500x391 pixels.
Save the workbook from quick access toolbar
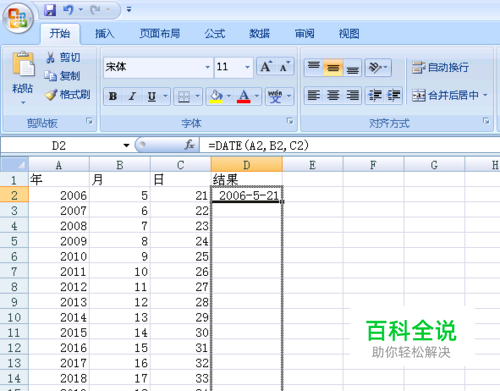50,10
